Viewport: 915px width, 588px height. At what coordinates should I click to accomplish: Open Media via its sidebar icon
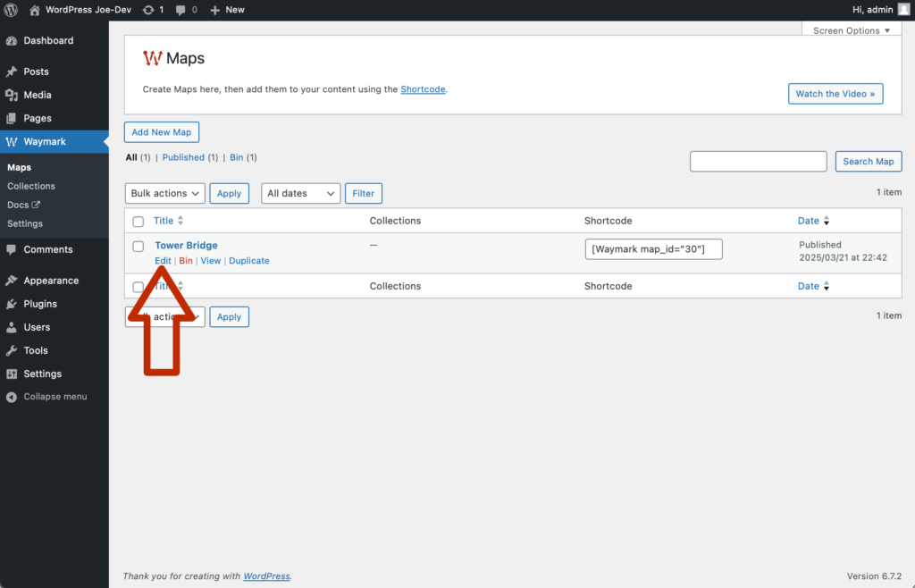pyautogui.click(x=12, y=95)
